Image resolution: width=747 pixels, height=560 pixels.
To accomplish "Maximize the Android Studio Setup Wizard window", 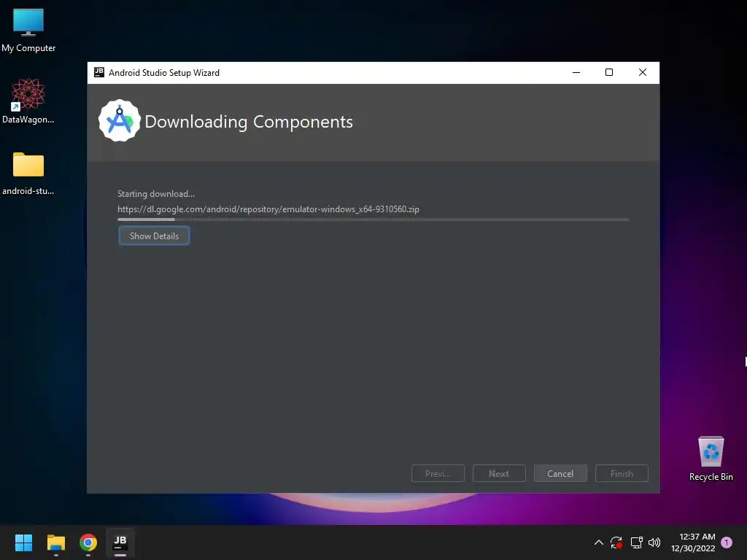I will pyautogui.click(x=609, y=72).
